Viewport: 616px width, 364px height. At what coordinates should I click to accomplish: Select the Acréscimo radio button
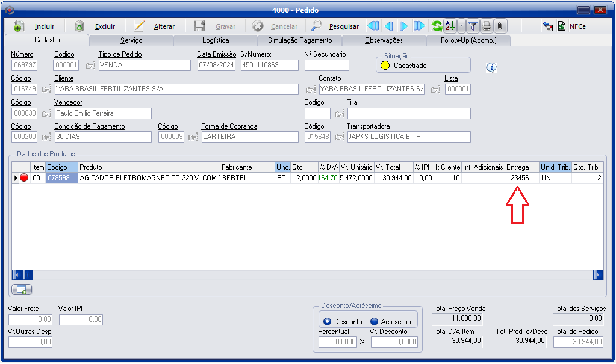tap(374, 321)
